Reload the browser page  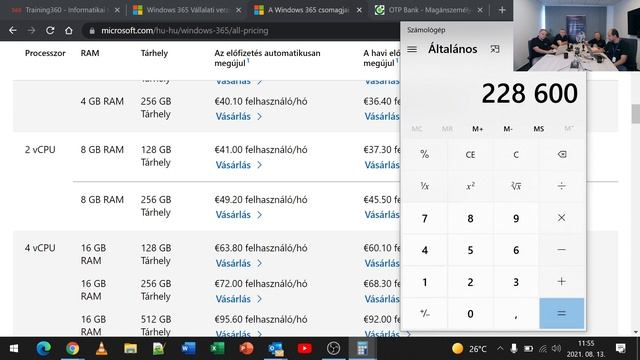coord(50,31)
